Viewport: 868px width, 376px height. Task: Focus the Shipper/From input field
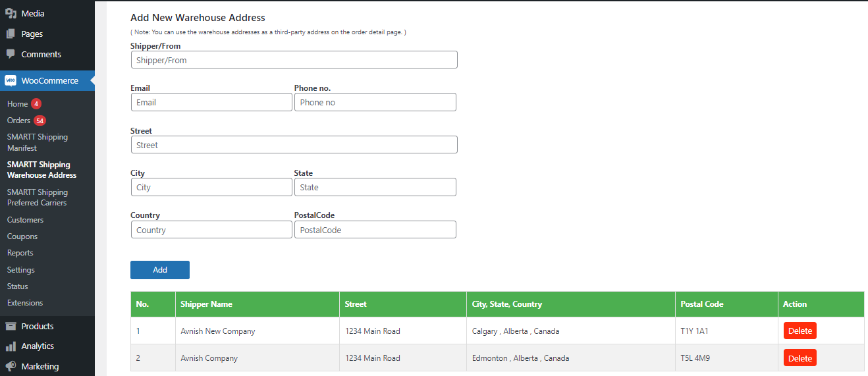[x=294, y=60]
